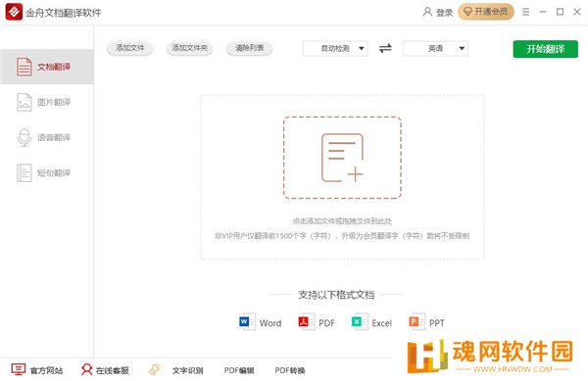Open the 文字识别 text recognition link
Viewport: 588px width, 381px height.
187,370
